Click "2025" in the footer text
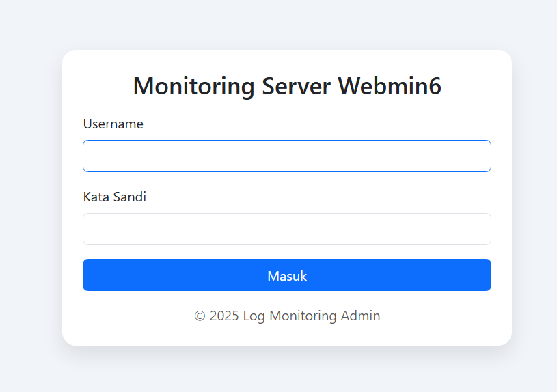The width and height of the screenshot is (557, 392). (x=224, y=316)
